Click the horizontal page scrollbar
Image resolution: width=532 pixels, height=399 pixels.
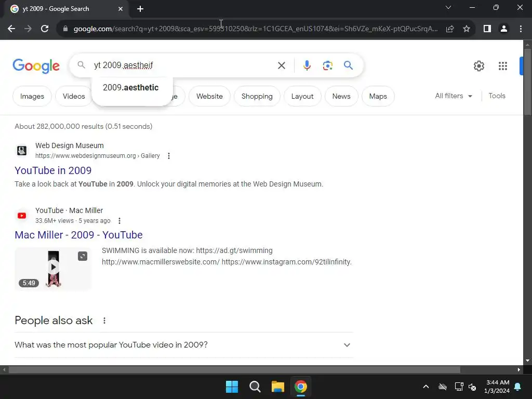point(234,369)
